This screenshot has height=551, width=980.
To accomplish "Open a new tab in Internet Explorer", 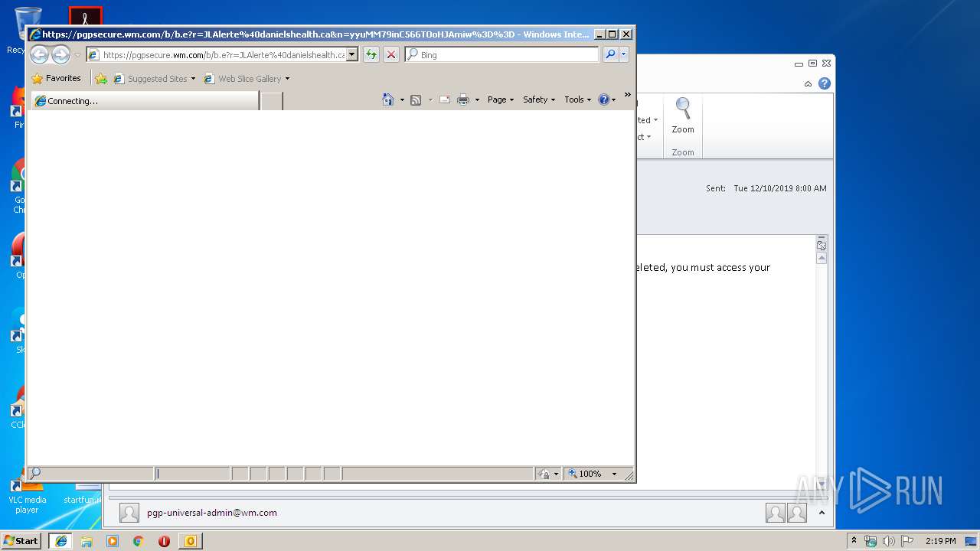I will pyautogui.click(x=272, y=101).
